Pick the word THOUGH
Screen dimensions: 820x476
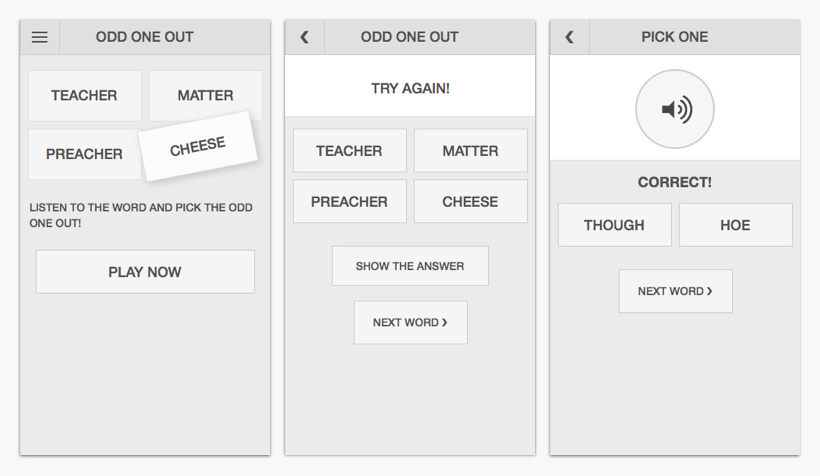(614, 225)
